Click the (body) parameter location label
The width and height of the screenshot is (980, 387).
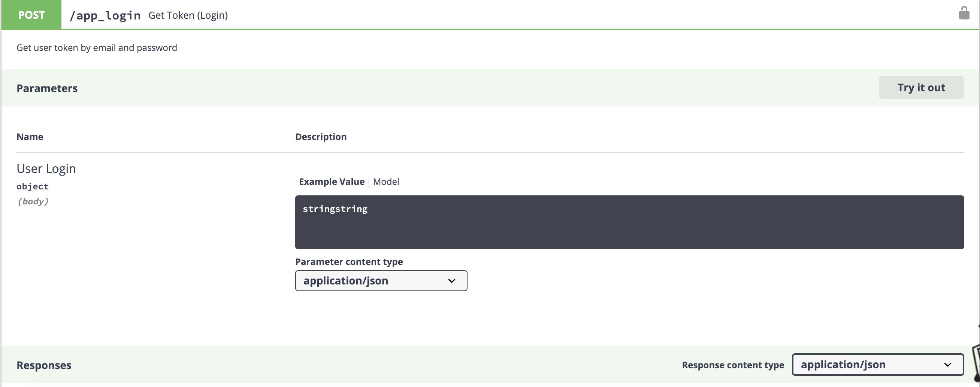point(33,201)
